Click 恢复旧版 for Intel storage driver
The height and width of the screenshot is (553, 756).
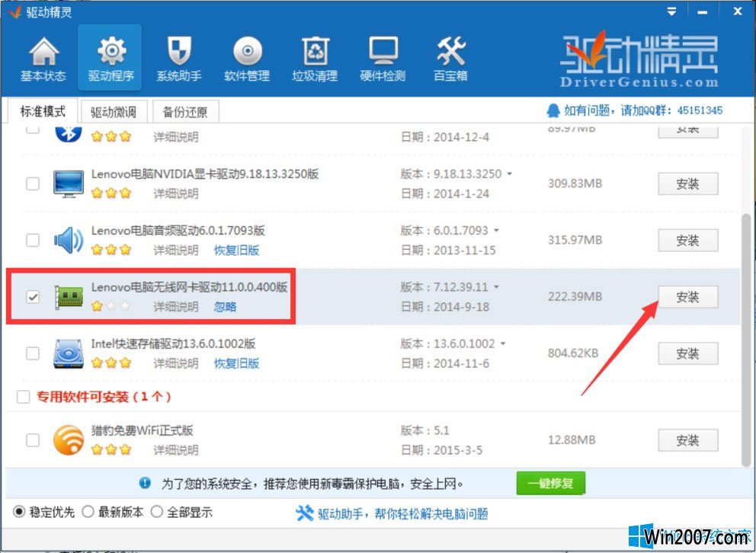[236, 363]
